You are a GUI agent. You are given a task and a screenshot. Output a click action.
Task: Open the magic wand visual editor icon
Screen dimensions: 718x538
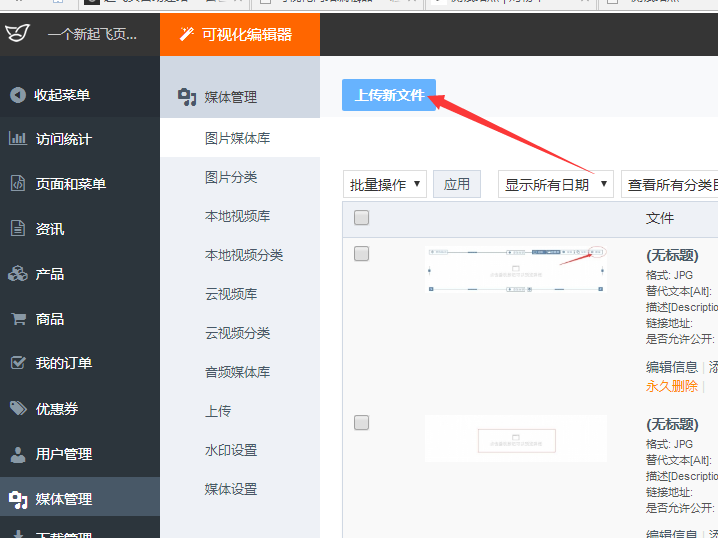(x=186, y=34)
